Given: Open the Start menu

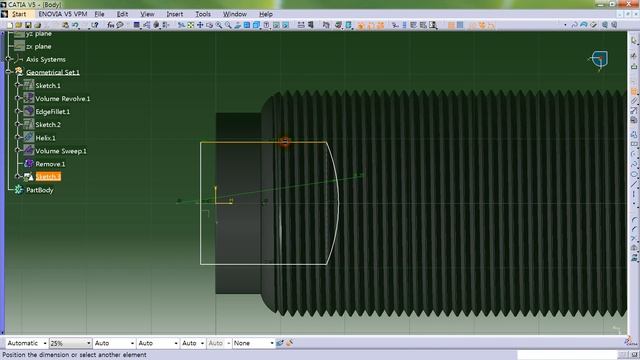Looking at the screenshot, I should click(x=19, y=14).
